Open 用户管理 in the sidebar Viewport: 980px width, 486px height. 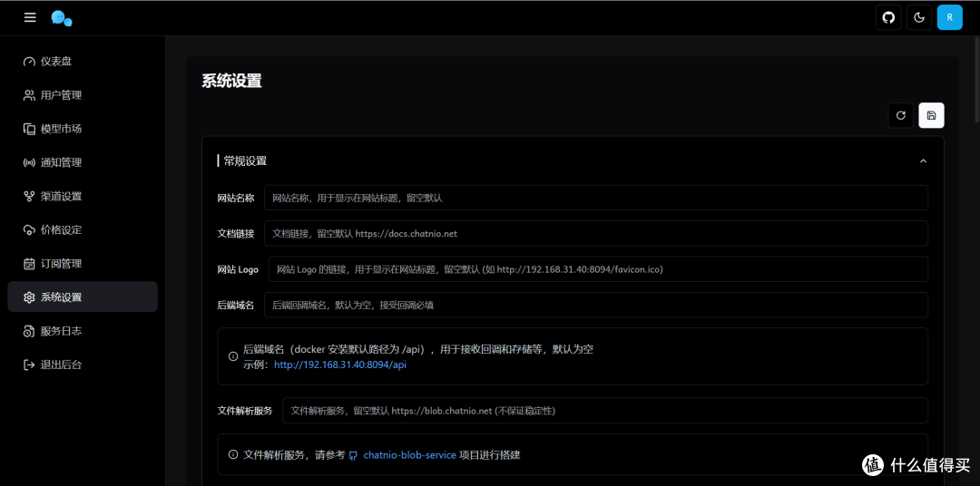click(x=83, y=95)
